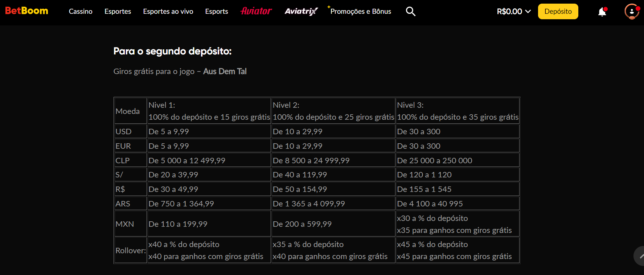The height and width of the screenshot is (275, 644).
Task: Click Rollover 'x35 a % do depósito' cell
Action: [x=333, y=250]
